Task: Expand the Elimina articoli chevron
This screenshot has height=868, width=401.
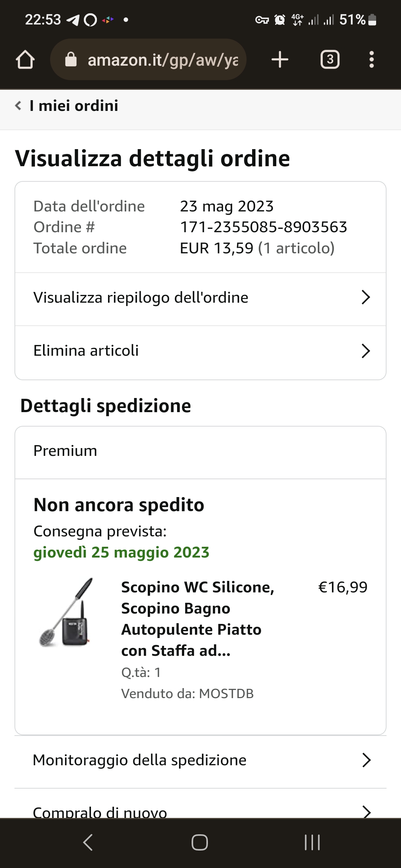Action: tap(366, 351)
